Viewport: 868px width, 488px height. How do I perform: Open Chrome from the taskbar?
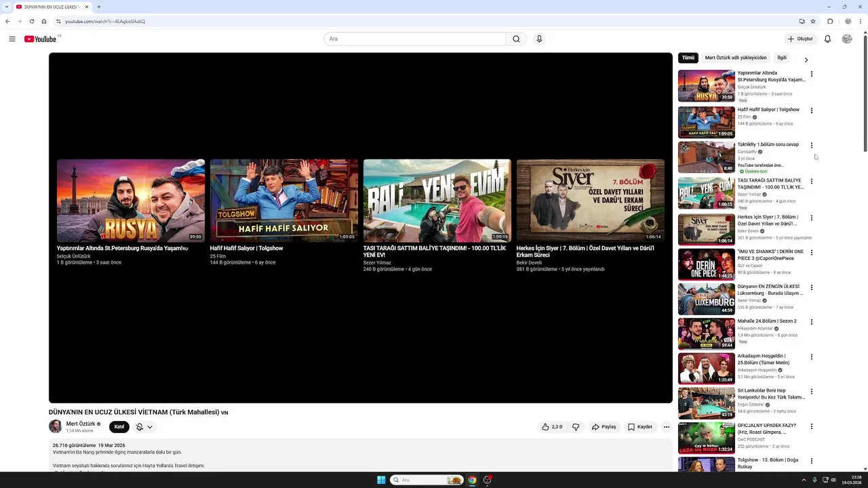tap(472, 480)
